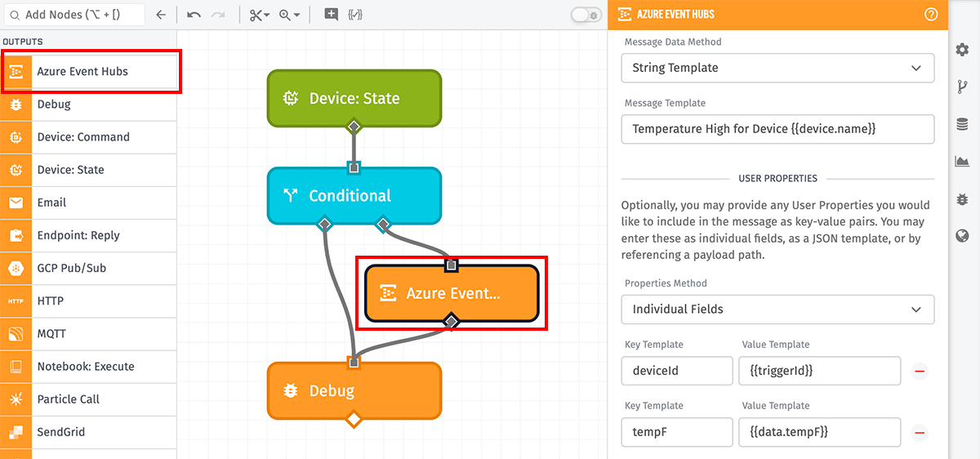Click the USER PROPERTIES section heading
This screenshot has width=980, height=459.
777,178
